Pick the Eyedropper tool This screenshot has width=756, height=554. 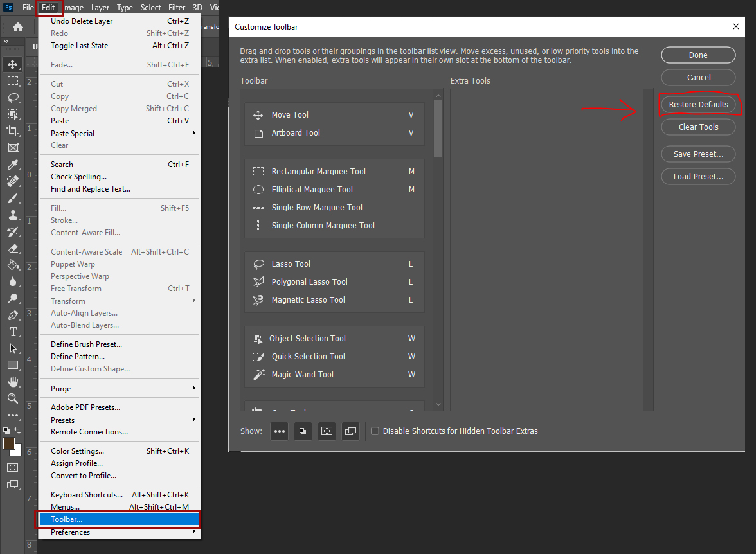pyautogui.click(x=13, y=165)
